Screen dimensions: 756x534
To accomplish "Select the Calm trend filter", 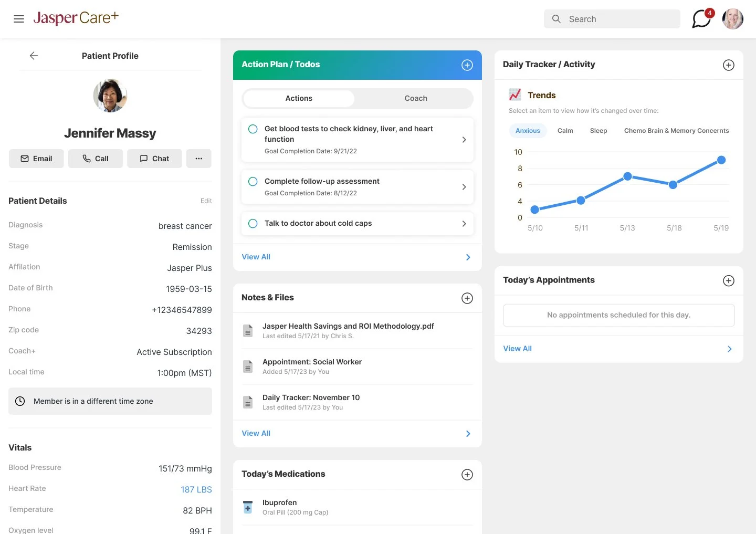I will pyautogui.click(x=565, y=131).
